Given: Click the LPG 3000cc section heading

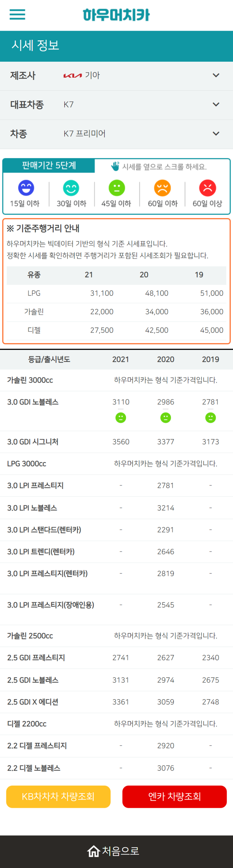Looking at the screenshot, I should (x=27, y=464).
